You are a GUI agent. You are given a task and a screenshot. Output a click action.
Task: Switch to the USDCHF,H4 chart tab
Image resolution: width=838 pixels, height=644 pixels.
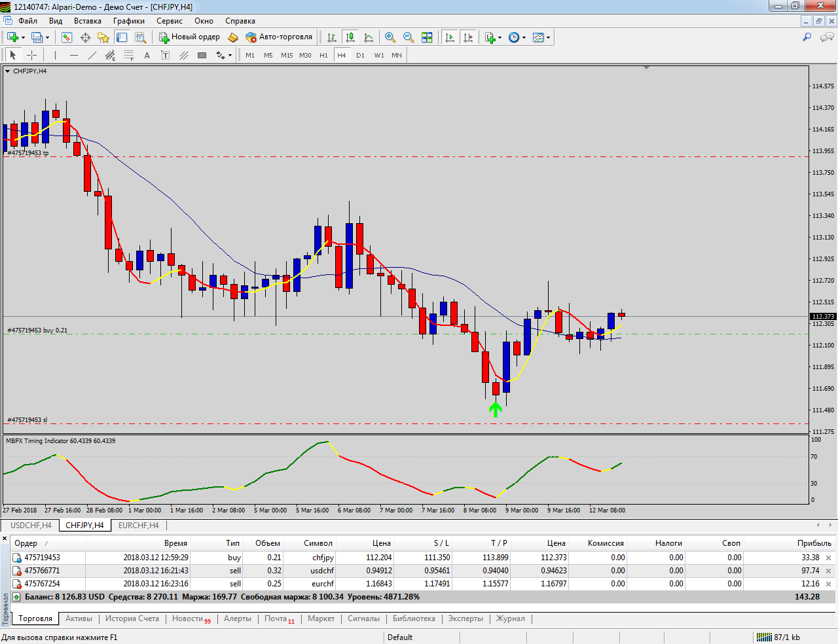[x=31, y=526]
